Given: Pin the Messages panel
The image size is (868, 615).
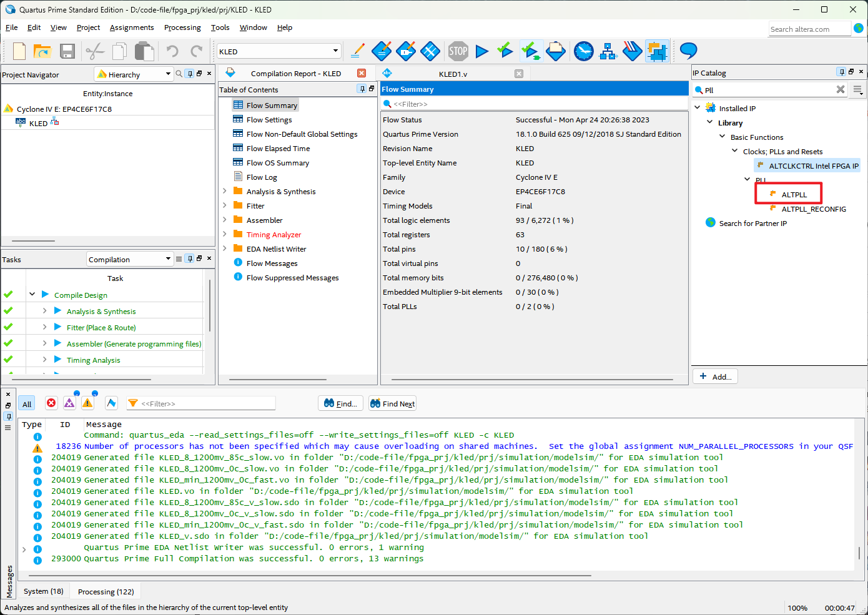Looking at the screenshot, I should [x=8, y=416].
